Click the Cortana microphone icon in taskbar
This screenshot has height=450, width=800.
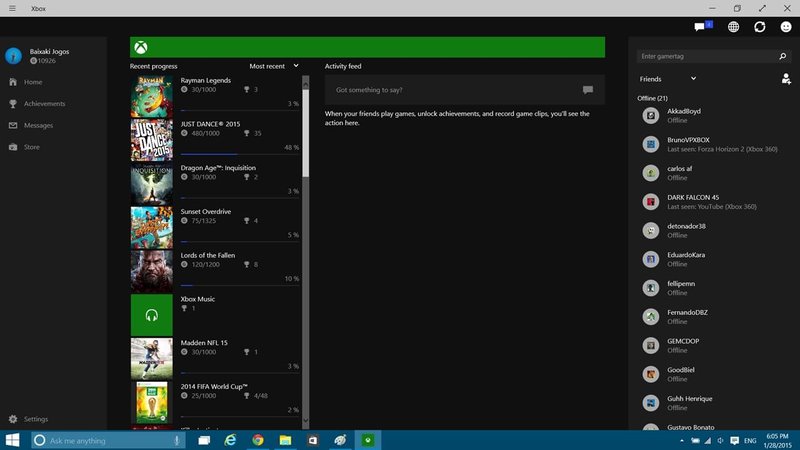177,440
